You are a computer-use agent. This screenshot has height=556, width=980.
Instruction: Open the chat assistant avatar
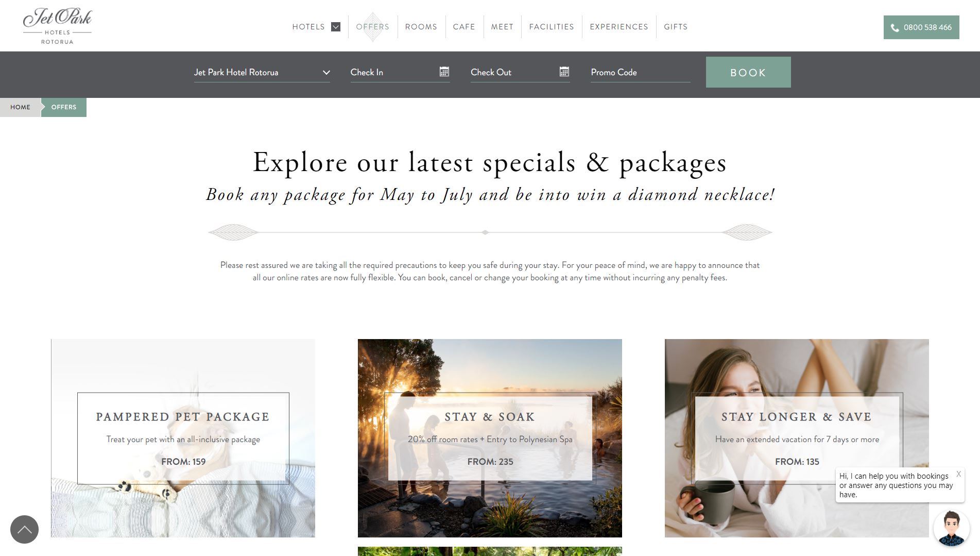click(x=951, y=528)
